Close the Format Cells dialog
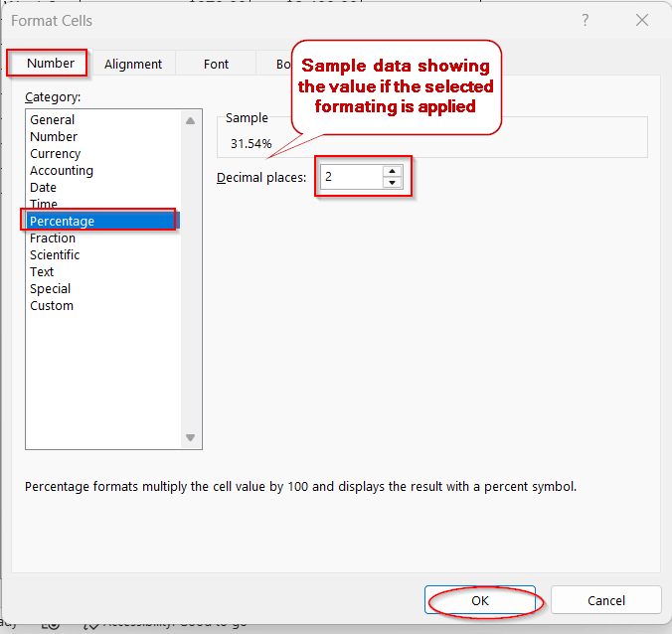672x634 pixels. click(x=642, y=20)
